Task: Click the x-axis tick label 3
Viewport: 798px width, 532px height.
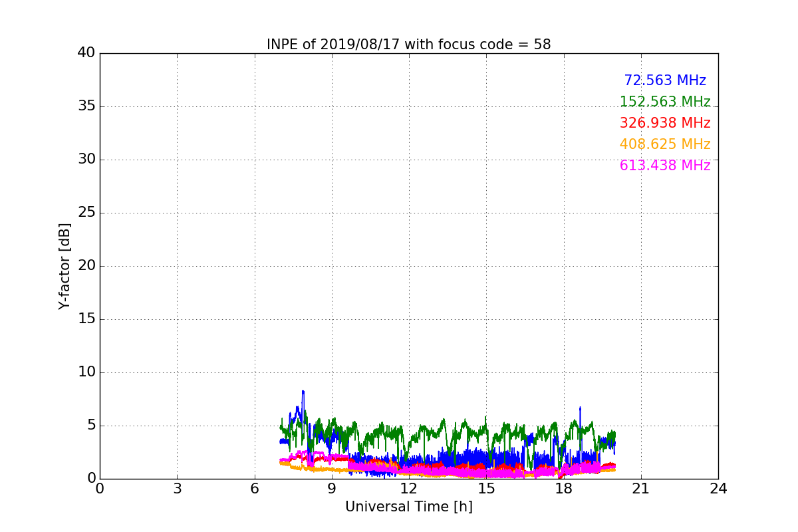Action: [177, 489]
